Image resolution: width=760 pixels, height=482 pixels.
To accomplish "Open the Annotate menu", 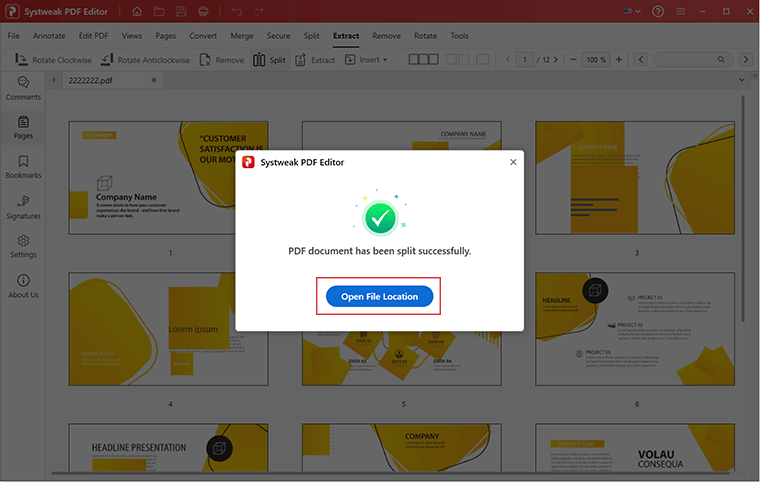I will click(49, 36).
